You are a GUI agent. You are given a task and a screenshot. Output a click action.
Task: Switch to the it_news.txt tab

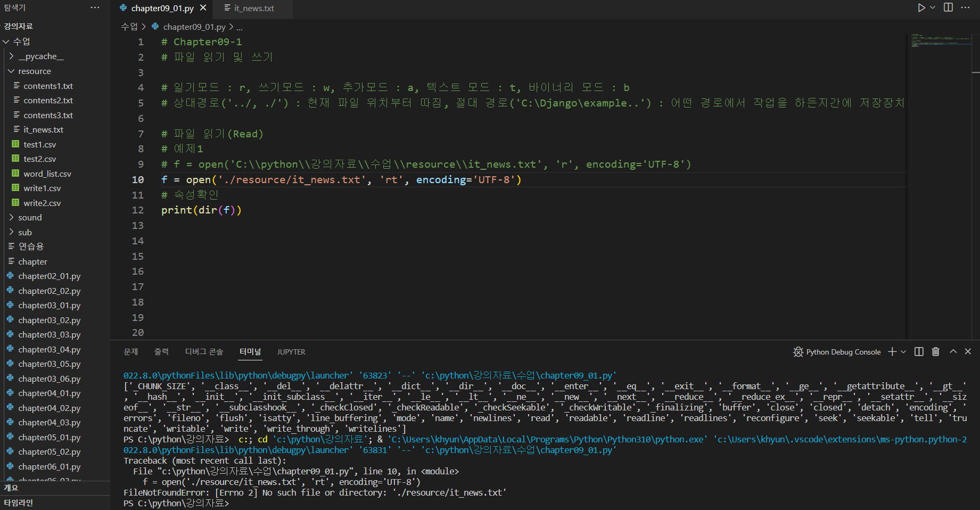(253, 9)
